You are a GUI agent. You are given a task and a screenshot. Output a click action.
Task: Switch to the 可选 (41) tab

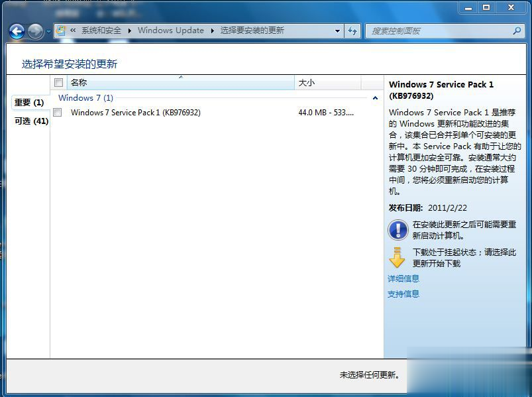coord(31,121)
